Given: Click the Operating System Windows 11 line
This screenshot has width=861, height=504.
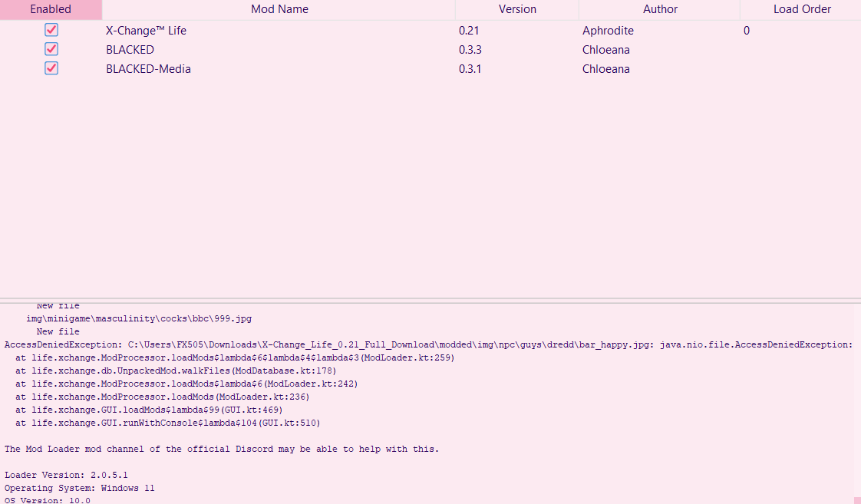Looking at the screenshot, I should pyautogui.click(x=80, y=489).
